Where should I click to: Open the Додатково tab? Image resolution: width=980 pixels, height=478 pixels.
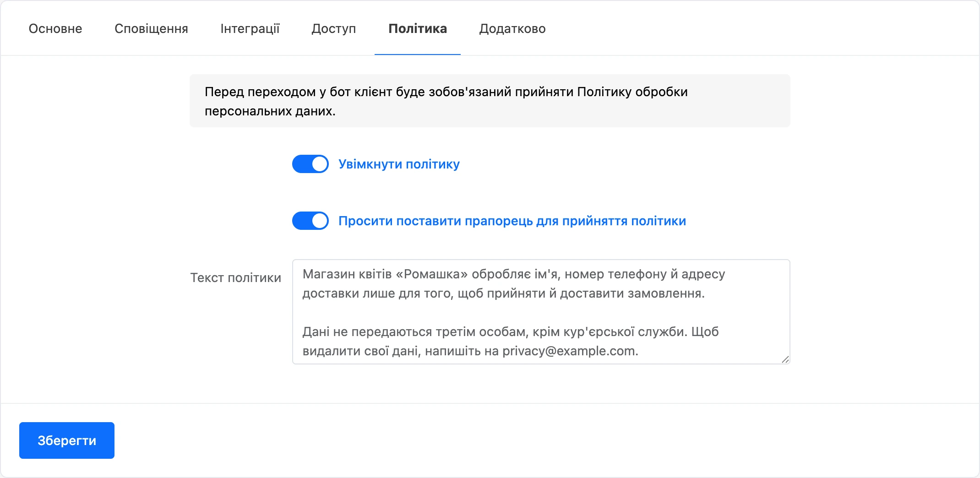[x=512, y=28]
